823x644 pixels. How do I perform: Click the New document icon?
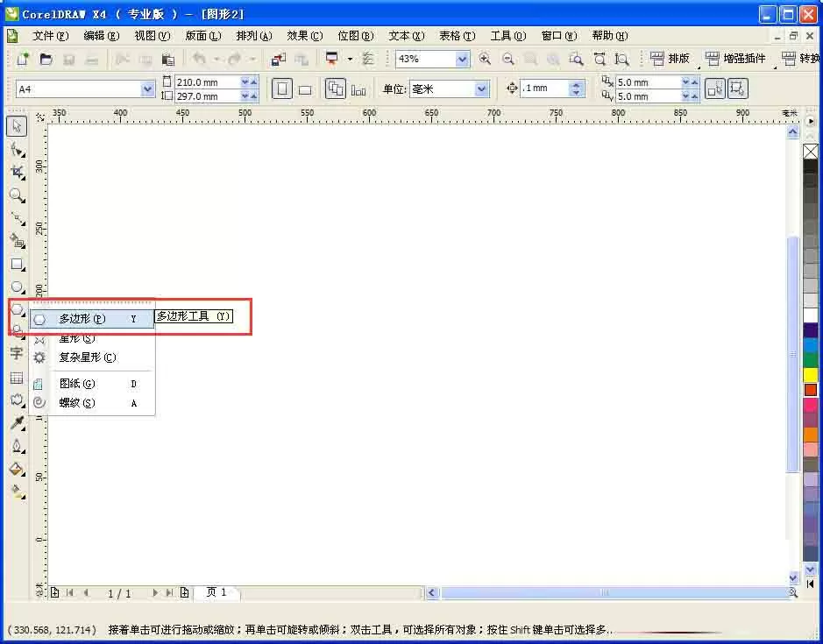click(x=23, y=59)
